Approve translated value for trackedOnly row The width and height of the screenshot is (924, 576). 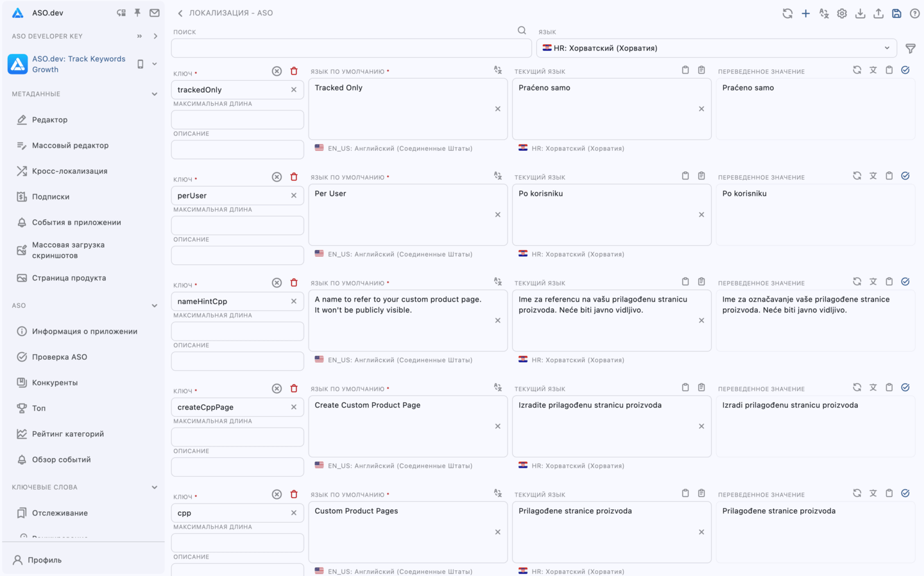point(905,70)
